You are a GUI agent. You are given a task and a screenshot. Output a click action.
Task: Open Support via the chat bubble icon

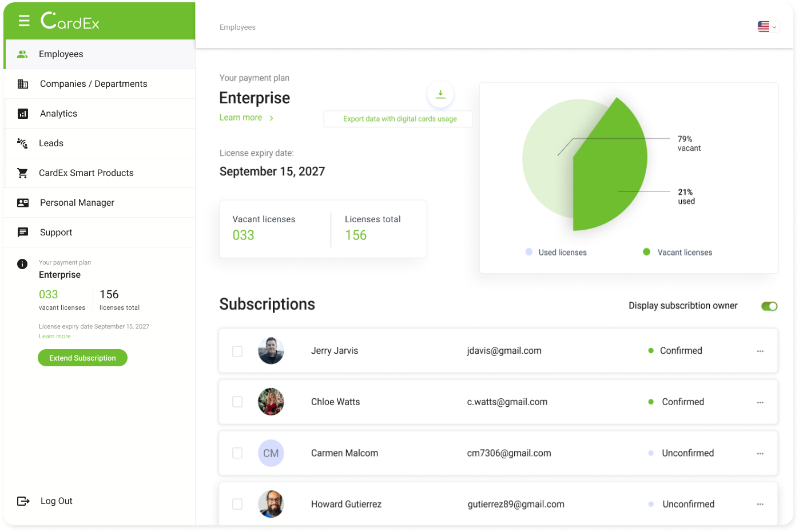22,232
